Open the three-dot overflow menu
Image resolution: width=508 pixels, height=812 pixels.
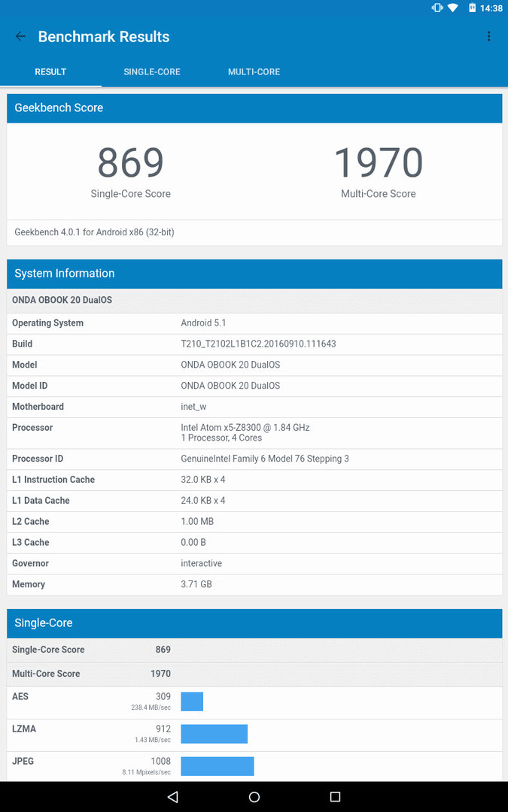(x=488, y=36)
